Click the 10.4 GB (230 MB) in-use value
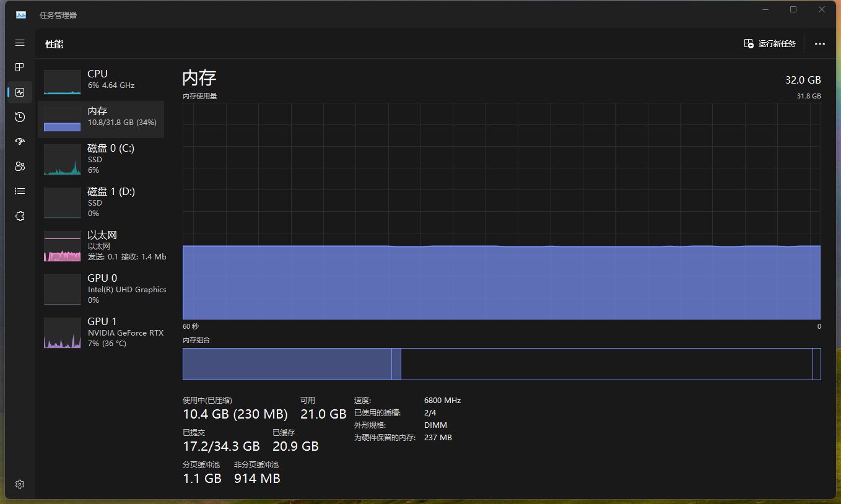The width and height of the screenshot is (841, 504). (235, 414)
